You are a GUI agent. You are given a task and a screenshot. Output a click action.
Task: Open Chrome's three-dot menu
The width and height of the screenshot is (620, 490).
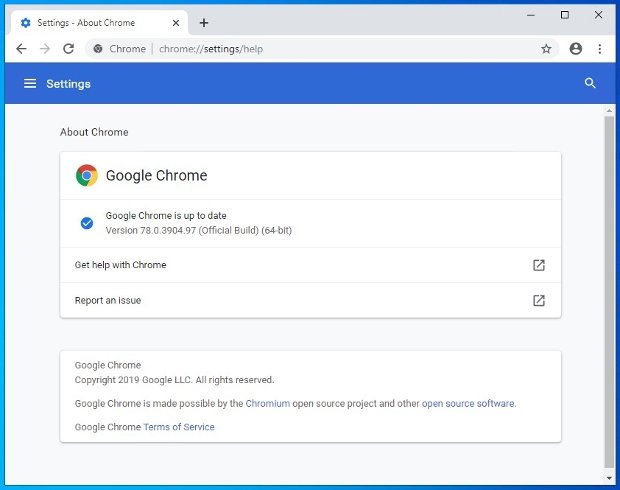click(x=600, y=49)
